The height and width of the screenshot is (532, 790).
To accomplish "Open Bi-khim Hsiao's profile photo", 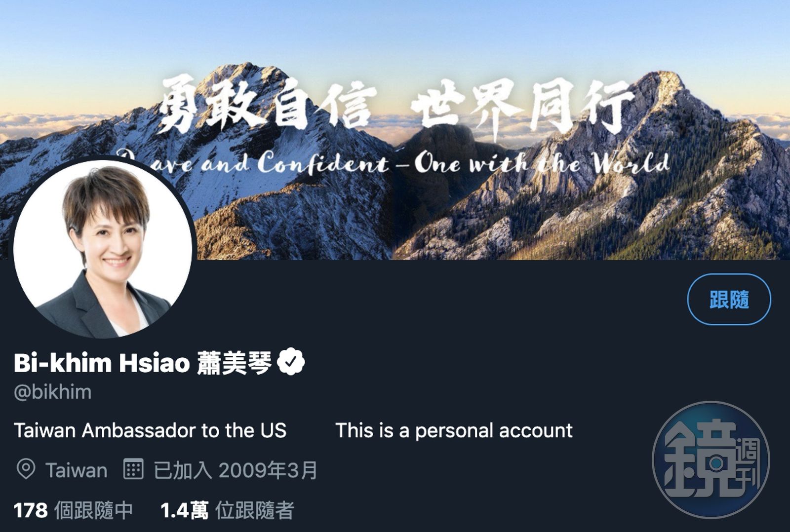I will point(103,248).
